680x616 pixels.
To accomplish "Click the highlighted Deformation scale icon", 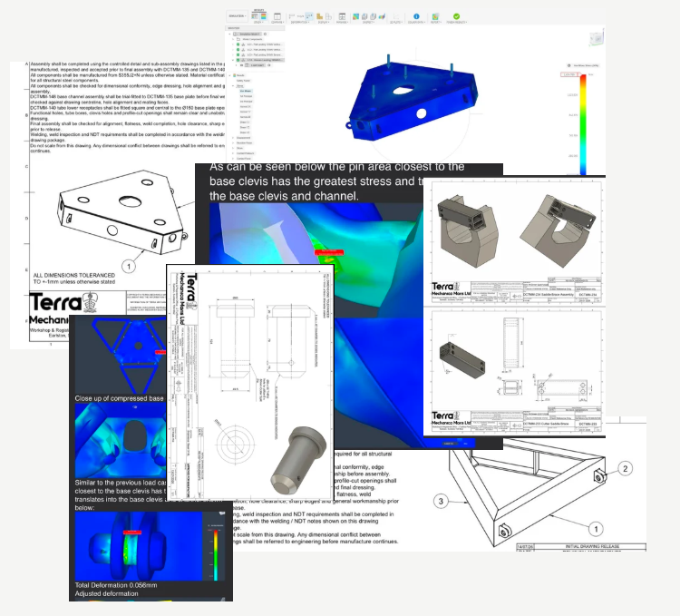I will click(309, 16).
